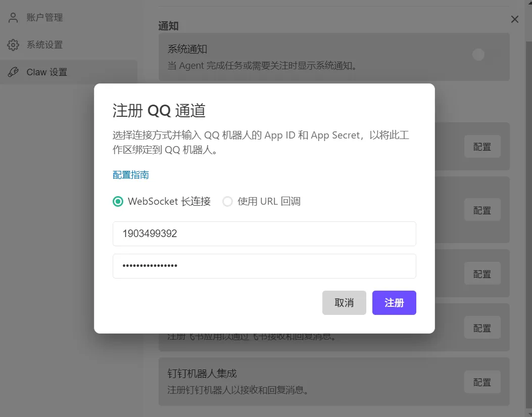The image size is (532, 417).
Task: Click the 取消 button
Action: tap(344, 303)
